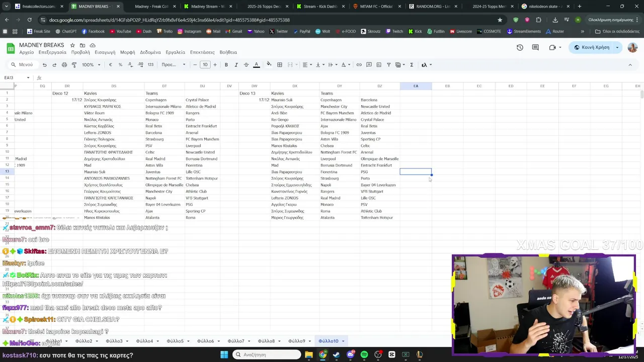Open the name box dropdown next to EA13
644x362 pixels.
28,78
